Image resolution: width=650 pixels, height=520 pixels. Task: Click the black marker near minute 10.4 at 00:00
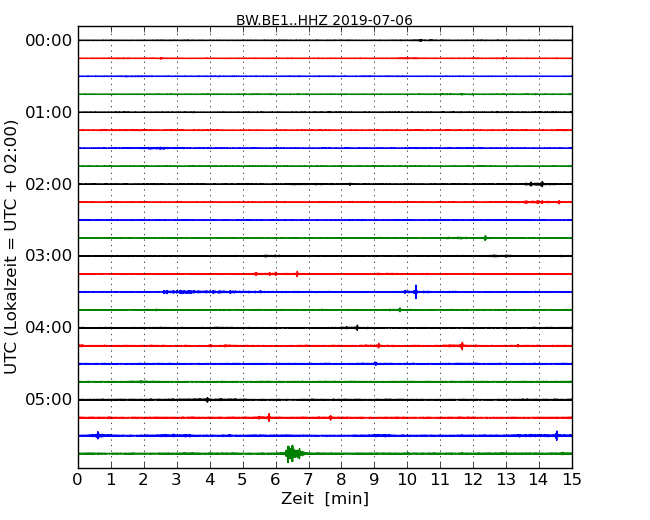[421, 40]
